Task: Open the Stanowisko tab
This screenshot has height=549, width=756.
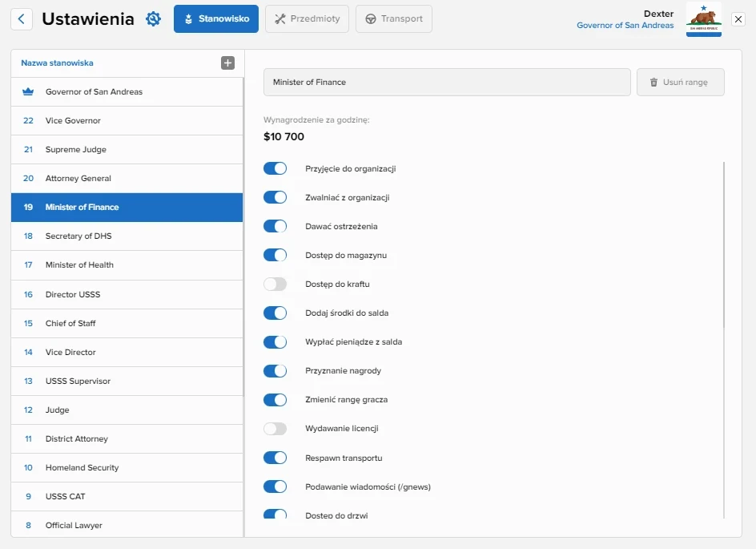Action: 215,19
